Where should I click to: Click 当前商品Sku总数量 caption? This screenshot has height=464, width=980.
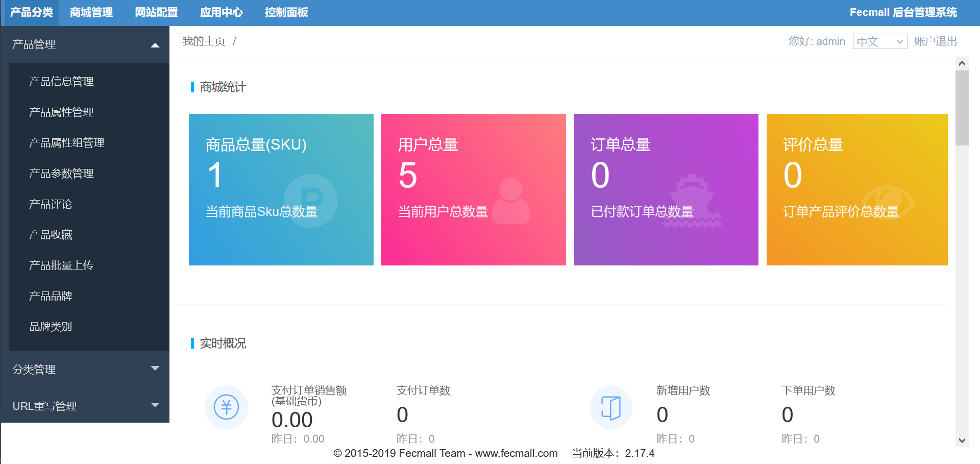pyautogui.click(x=262, y=212)
